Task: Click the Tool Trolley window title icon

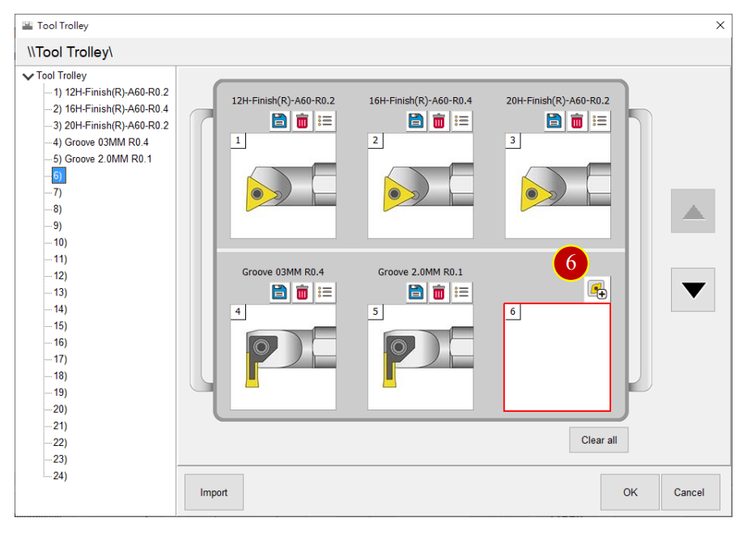Action: 28,26
